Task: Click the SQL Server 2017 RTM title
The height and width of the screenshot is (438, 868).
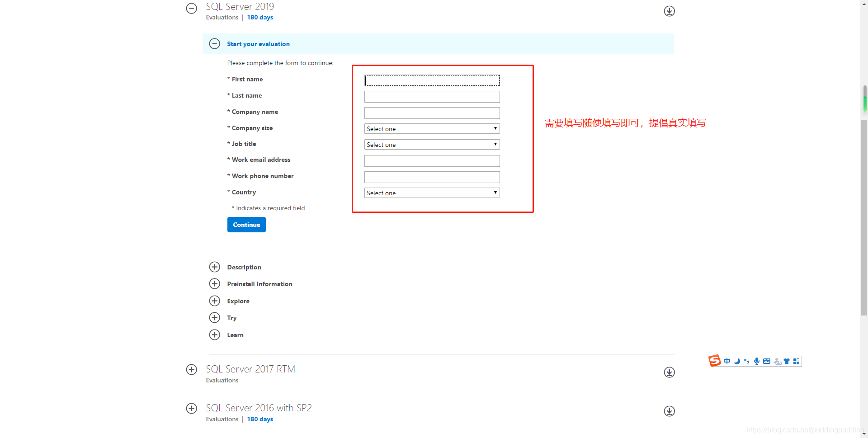Action: coord(250,369)
